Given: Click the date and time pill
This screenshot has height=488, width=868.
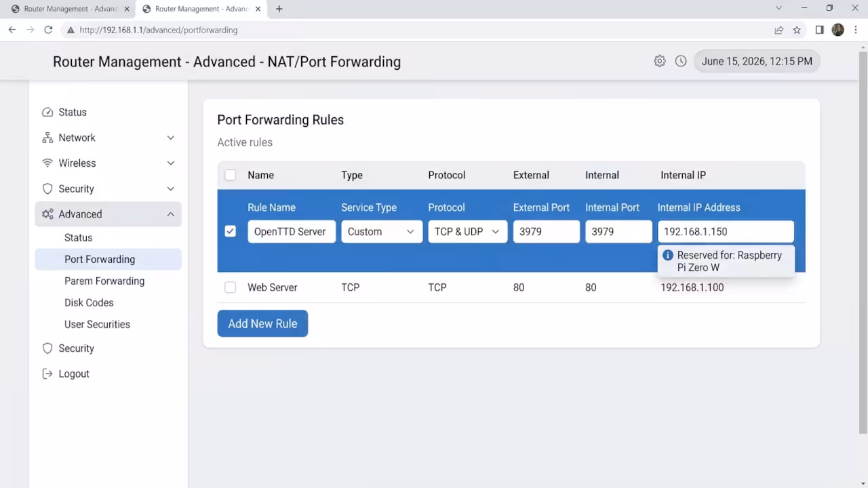Looking at the screenshot, I should (757, 61).
